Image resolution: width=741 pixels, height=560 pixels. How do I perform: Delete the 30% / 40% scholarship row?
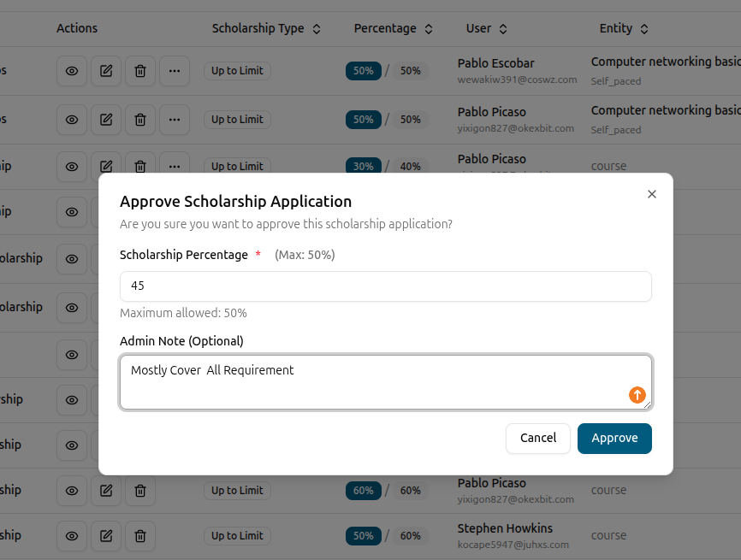140,163
